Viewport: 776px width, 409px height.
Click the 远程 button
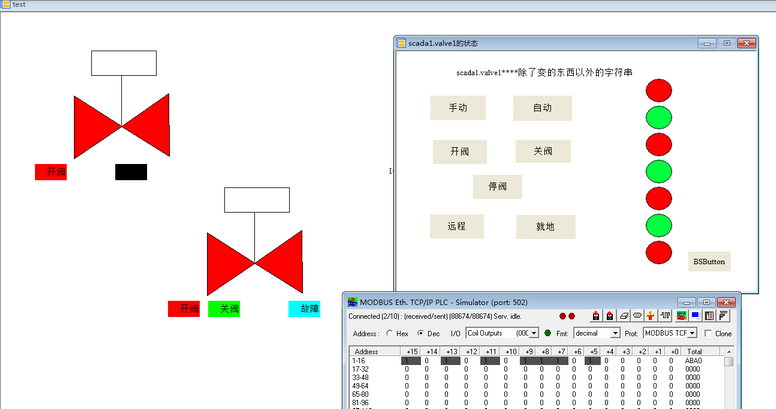(x=456, y=226)
